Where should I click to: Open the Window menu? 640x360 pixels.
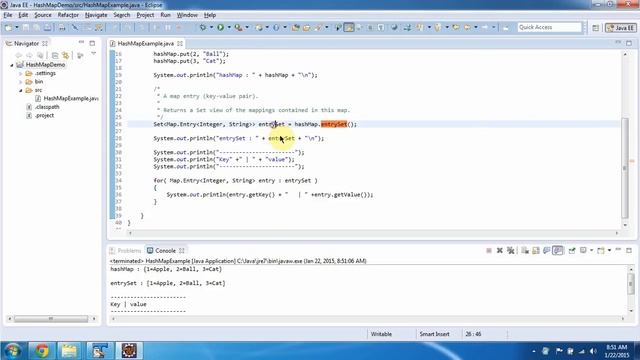click(187, 15)
